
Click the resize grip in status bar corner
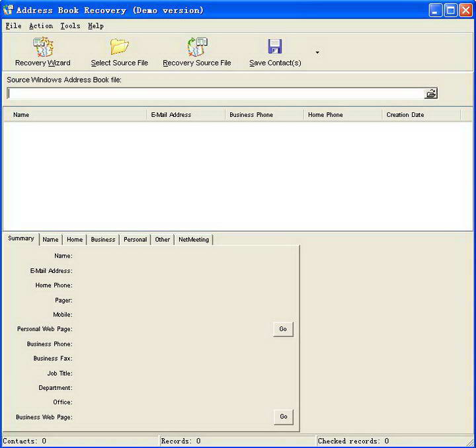coord(471,443)
